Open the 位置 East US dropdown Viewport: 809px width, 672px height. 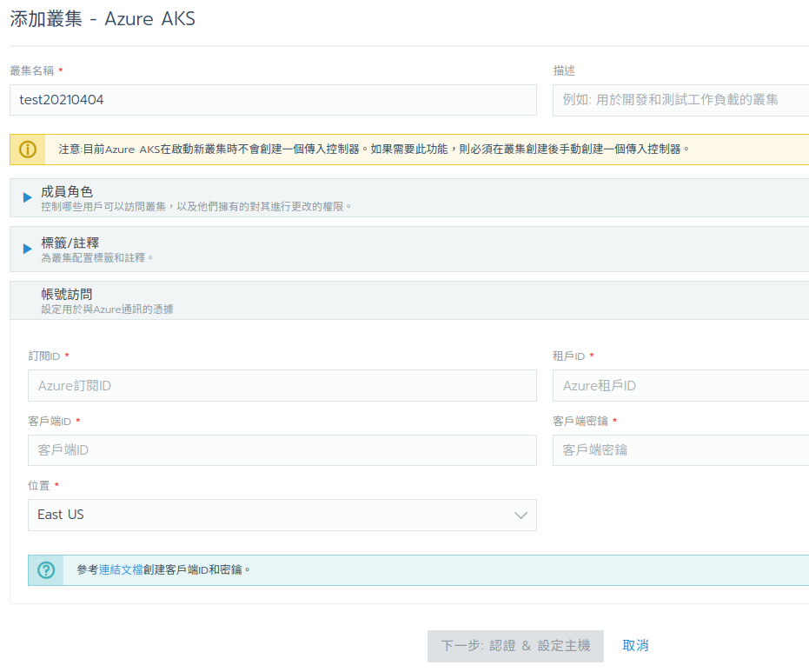pos(282,515)
